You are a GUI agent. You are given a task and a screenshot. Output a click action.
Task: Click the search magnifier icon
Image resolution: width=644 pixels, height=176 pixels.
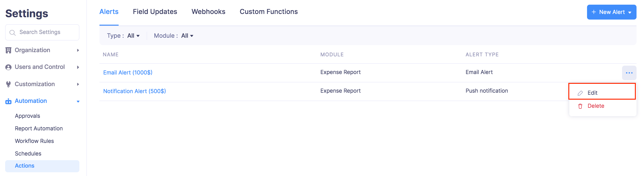[x=12, y=32]
